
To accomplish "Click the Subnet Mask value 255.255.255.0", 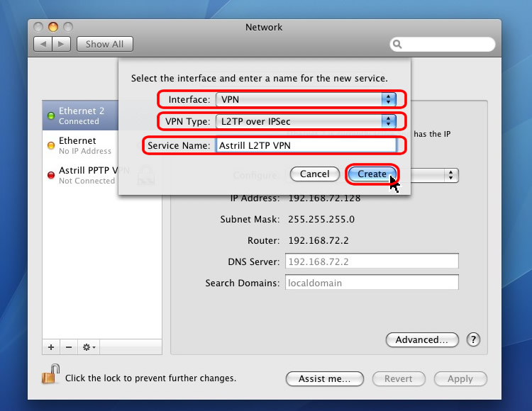I will pos(321,219).
